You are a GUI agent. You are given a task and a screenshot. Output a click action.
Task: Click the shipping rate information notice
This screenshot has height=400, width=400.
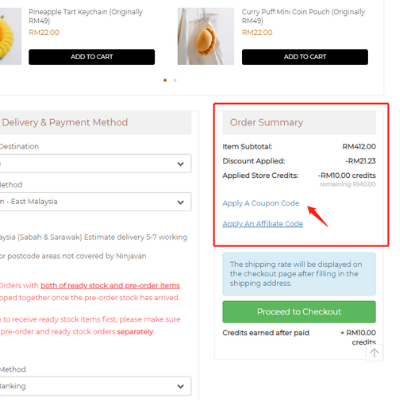point(299,274)
